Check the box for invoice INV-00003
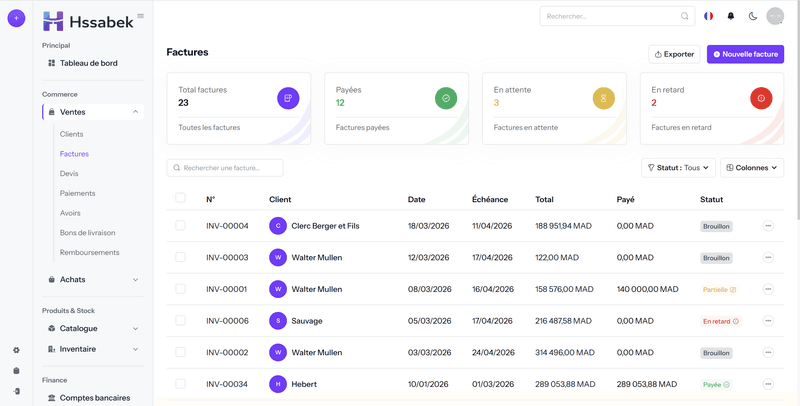Image resolution: width=800 pixels, height=406 pixels. point(180,257)
